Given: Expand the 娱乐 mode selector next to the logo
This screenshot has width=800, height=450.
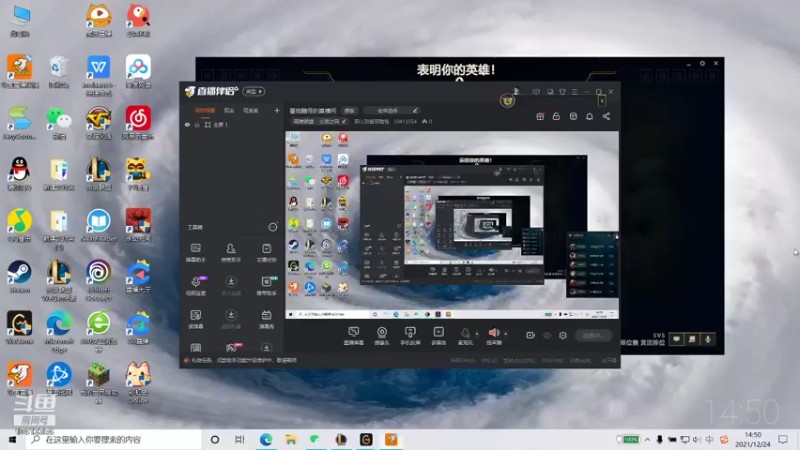Looking at the screenshot, I should click(254, 91).
